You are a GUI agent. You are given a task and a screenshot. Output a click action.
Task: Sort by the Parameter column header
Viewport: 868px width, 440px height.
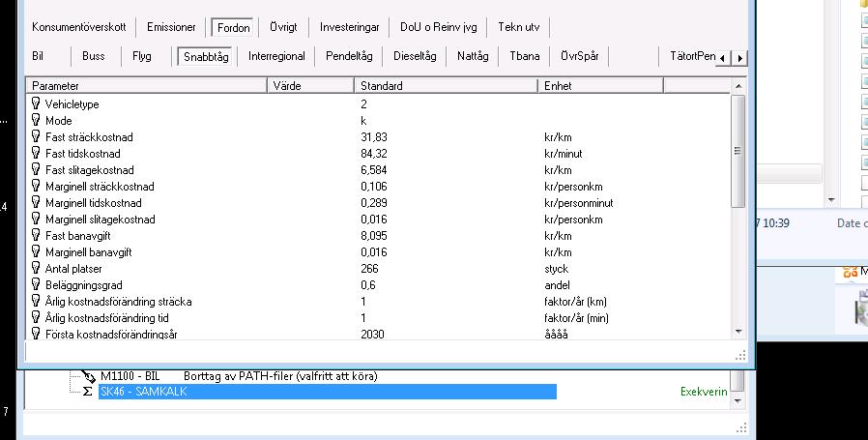click(146, 86)
